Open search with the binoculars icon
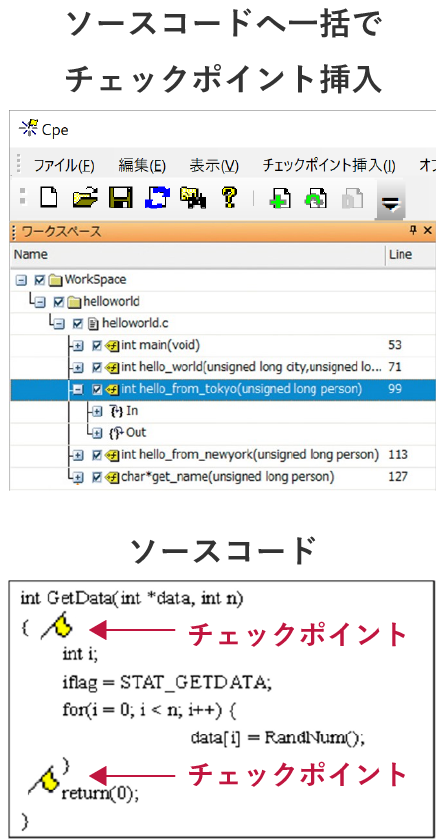Viewport: 445px width, 839px height. [x=193, y=197]
